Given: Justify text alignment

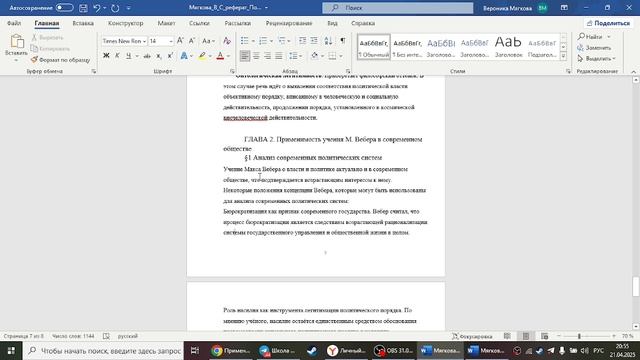Looking at the screenshot, I should click(279, 56).
